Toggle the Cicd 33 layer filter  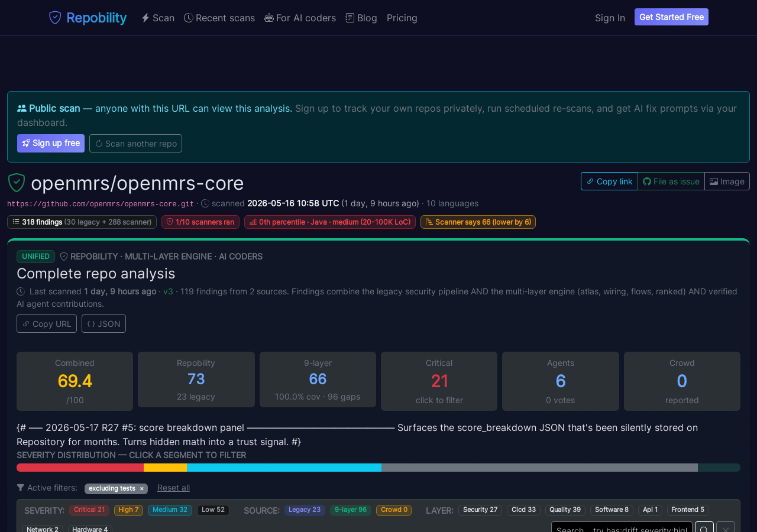[x=523, y=510]
